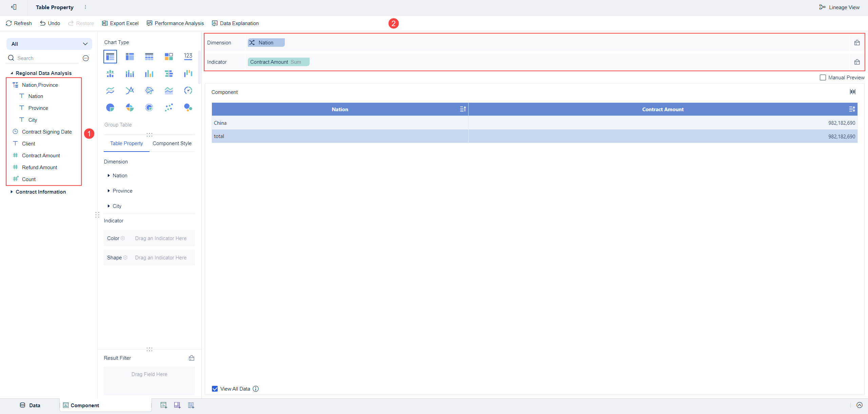Expand the Province dimension settings

(x=108, y=191)
